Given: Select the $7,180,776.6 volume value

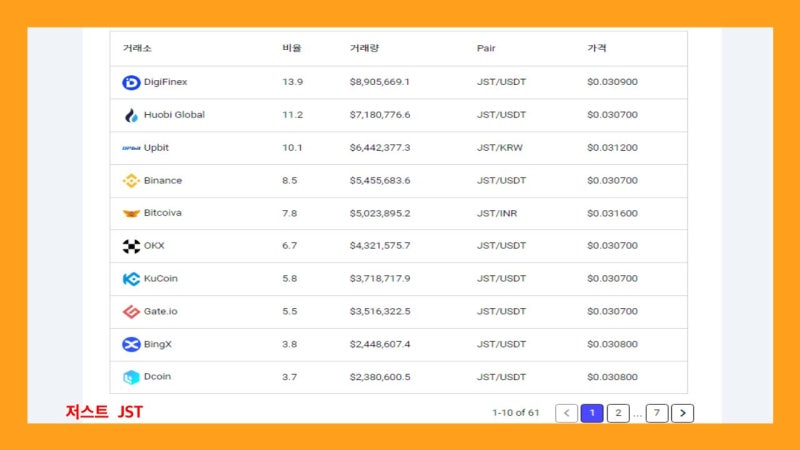Looking at the screenshot, I should pos(380,115).
